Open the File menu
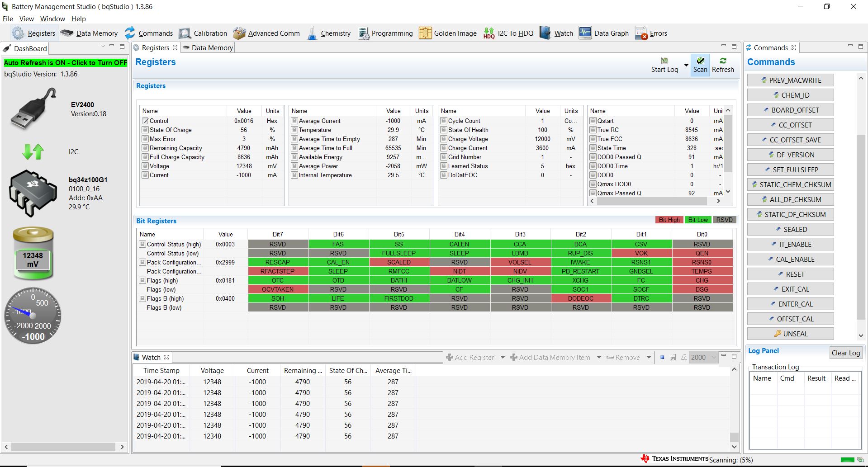 click(x=8, y=19)
